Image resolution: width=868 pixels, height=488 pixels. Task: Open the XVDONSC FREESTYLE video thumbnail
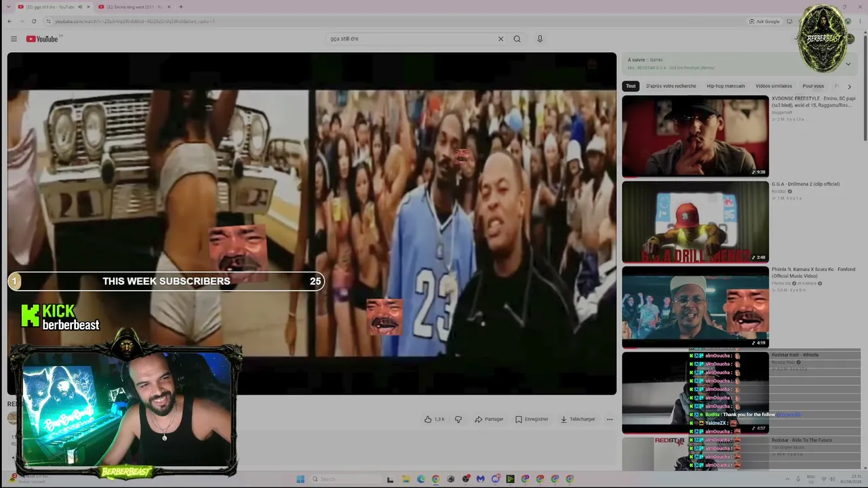coord(695,136)
